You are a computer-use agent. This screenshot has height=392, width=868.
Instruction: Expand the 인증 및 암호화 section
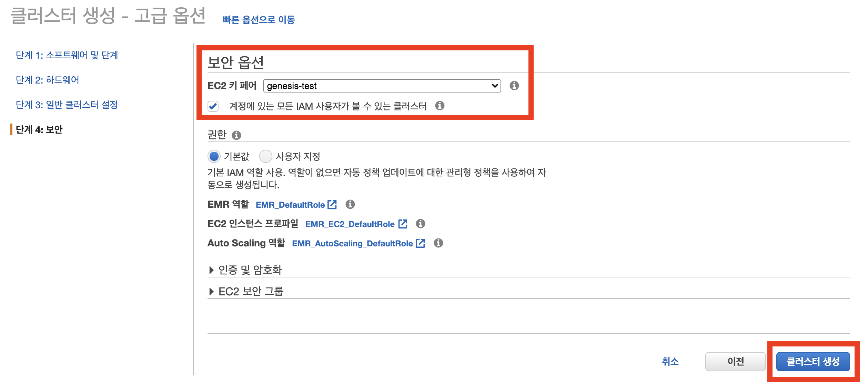pyautogui.click(x=250, y=270)
